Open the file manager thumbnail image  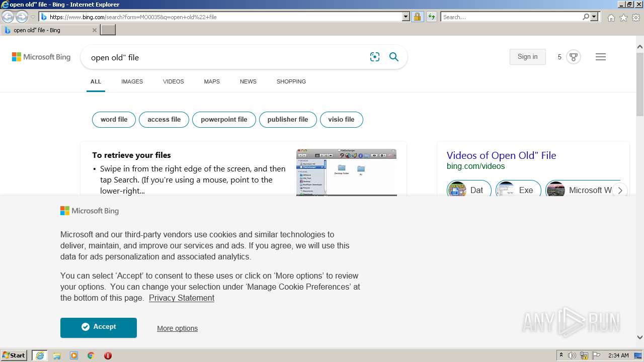pyautogui.click(x=346, y=172)
